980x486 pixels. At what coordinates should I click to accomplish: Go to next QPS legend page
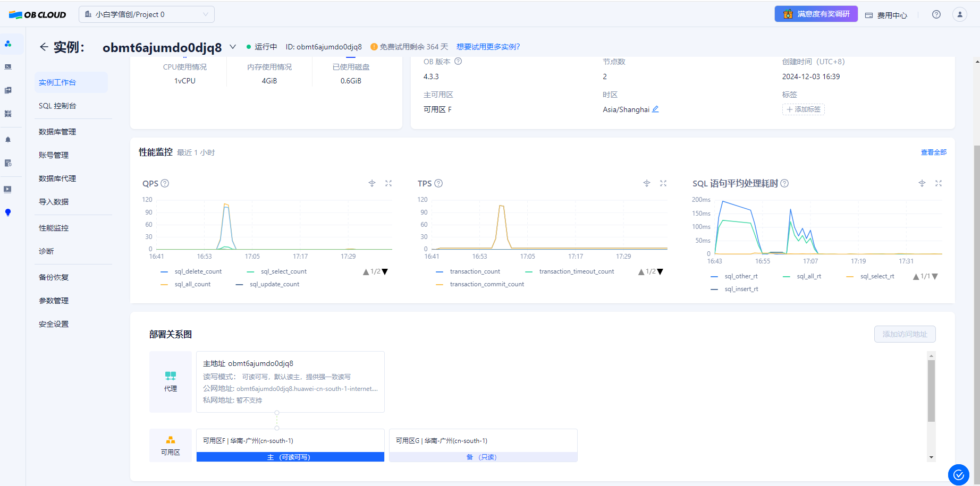coord(385,272)
